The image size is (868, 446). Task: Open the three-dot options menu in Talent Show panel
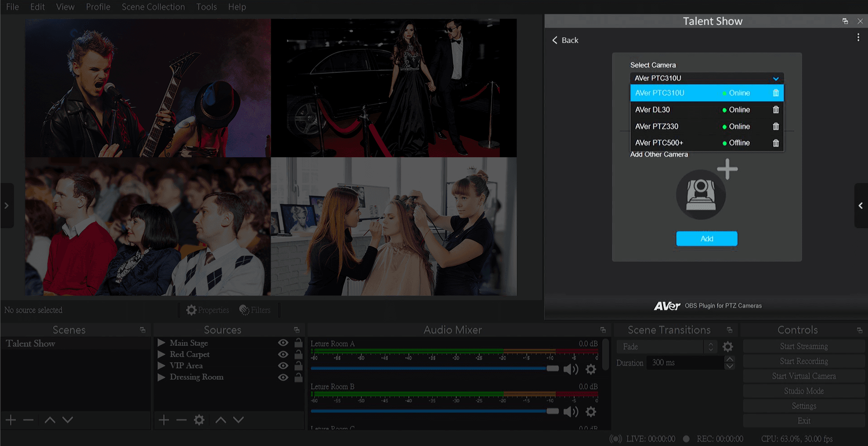(x=858, y=38)
